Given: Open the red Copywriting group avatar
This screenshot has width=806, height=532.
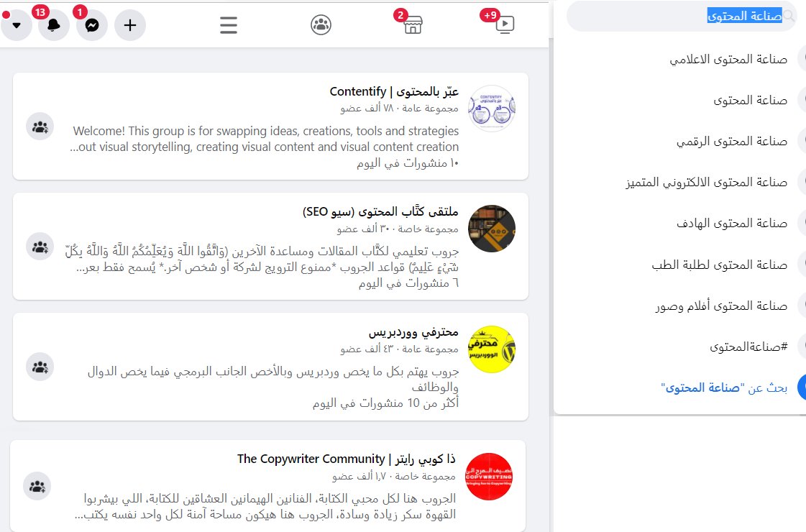Looking at the screenshot, I should pyautogui.click(x=488, y=477).
